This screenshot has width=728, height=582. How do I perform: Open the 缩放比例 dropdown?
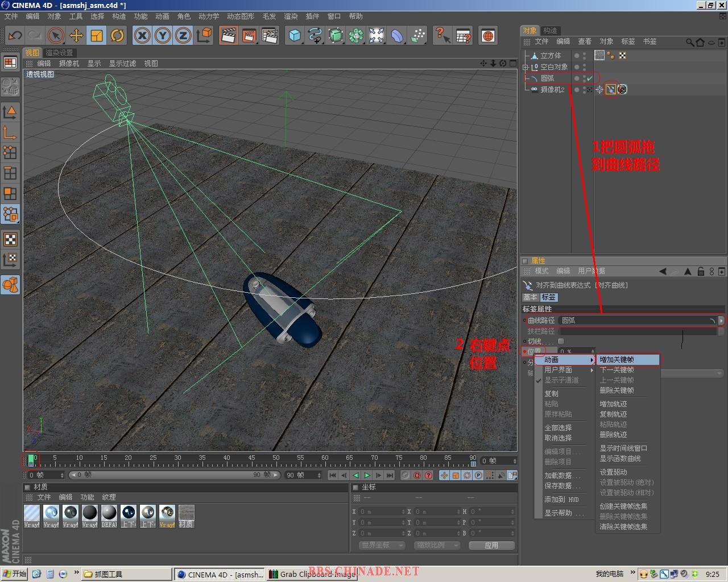[437, 545]
